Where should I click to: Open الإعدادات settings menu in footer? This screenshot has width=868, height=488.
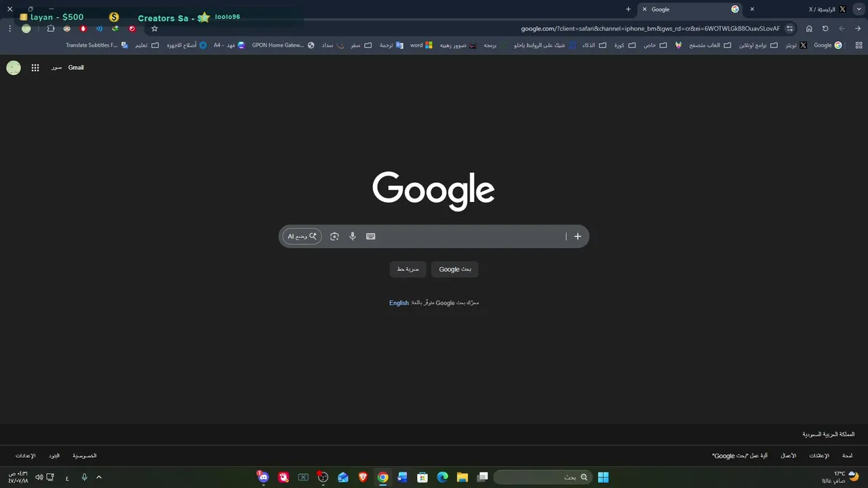pyautogui.click(x=26, y=456)
